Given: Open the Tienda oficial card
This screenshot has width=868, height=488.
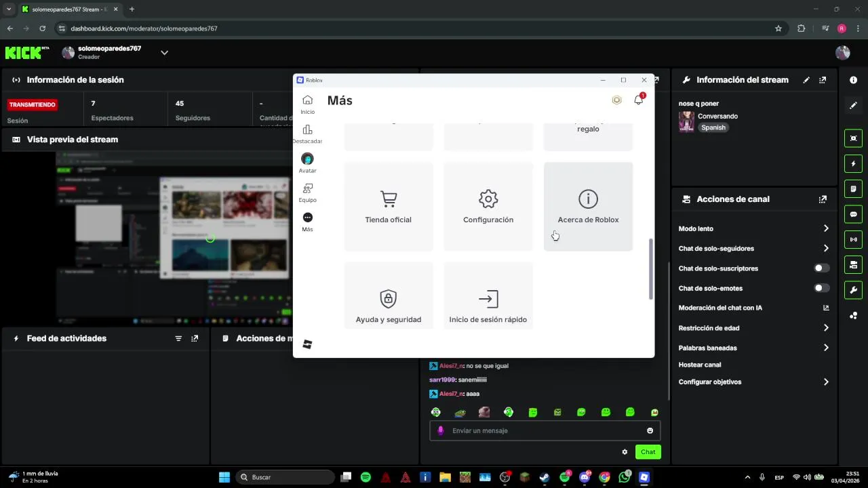Looking at the screenshot, I should pyautogui.click(x=389, y=206).
